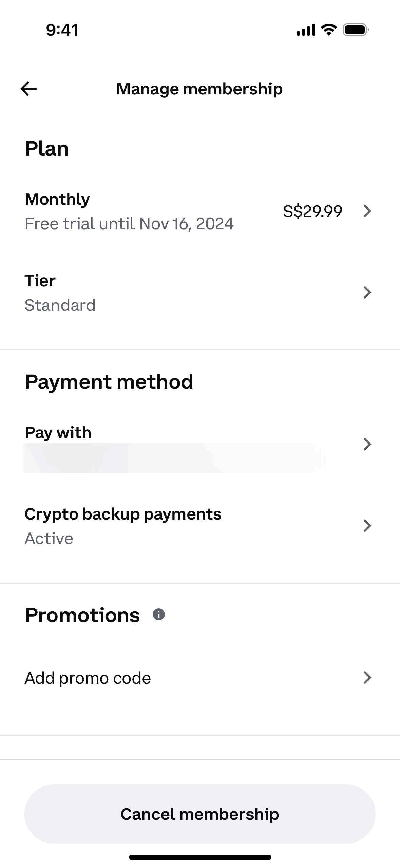Open Crypto backup payments label

123,514
